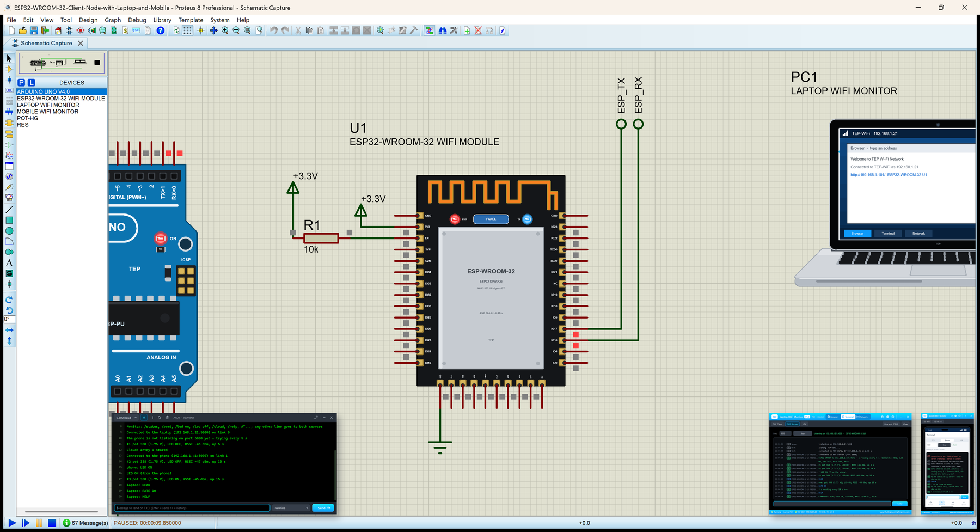Viewport: 980px width, 532px height.
Task: Click the message input field in terminal
Action: (192, 508)
